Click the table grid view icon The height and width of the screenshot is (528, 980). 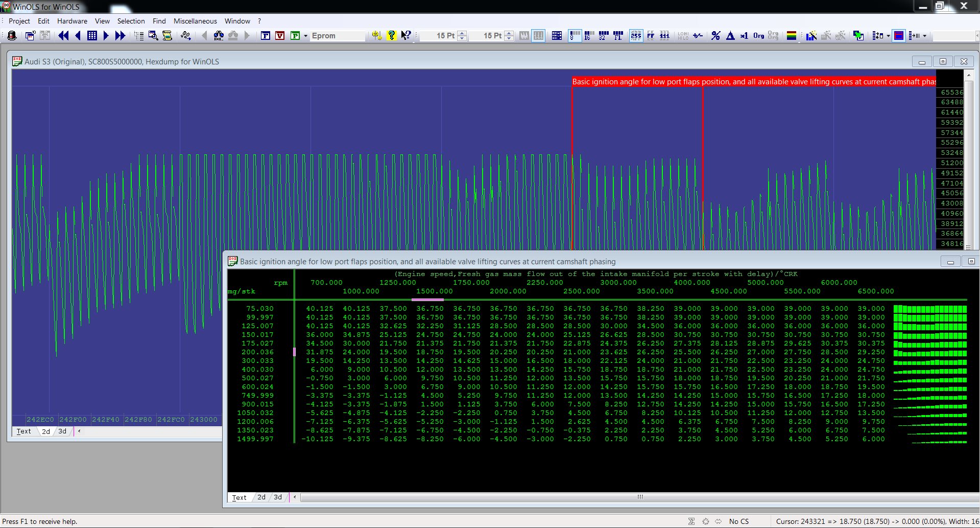(x=557, y=35)
